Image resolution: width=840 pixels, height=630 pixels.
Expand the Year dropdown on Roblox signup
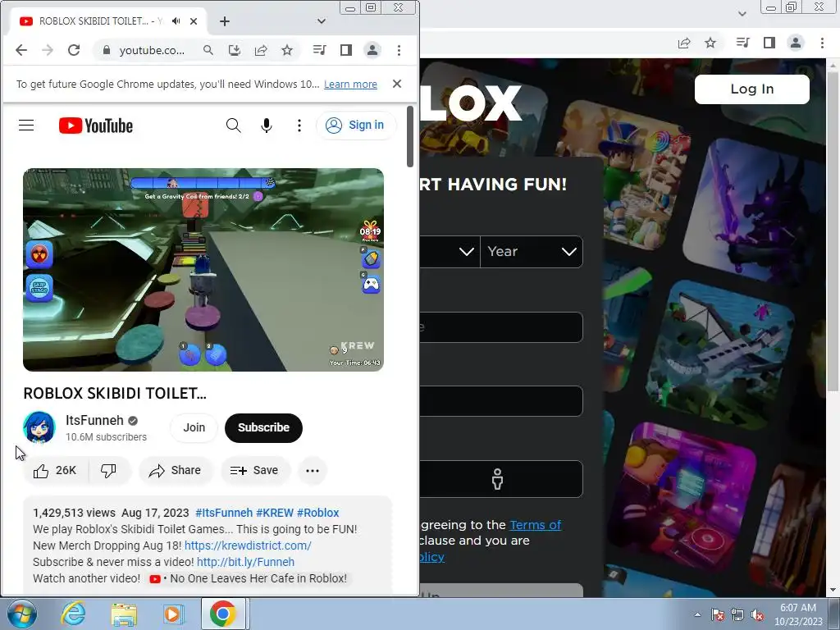(x=532, y=252)
